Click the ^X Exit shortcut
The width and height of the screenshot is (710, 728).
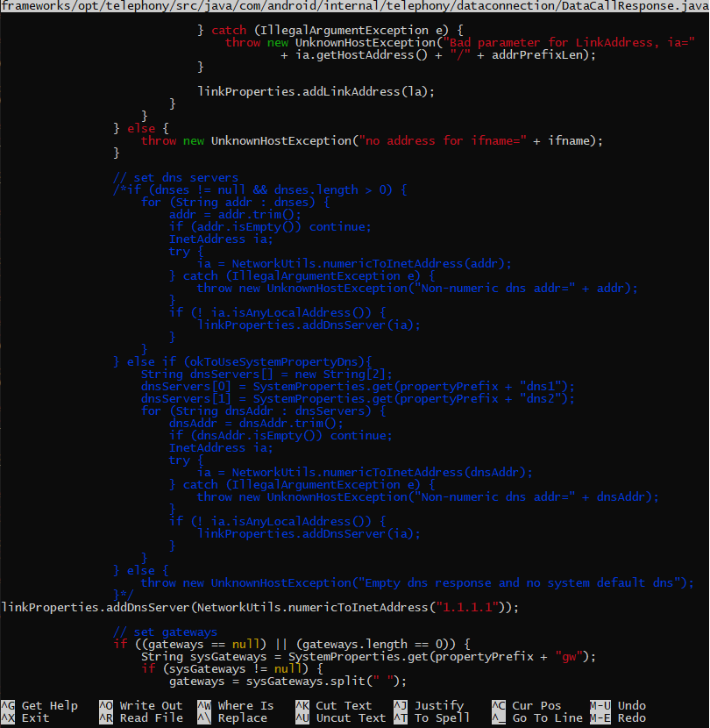point(25,717)
